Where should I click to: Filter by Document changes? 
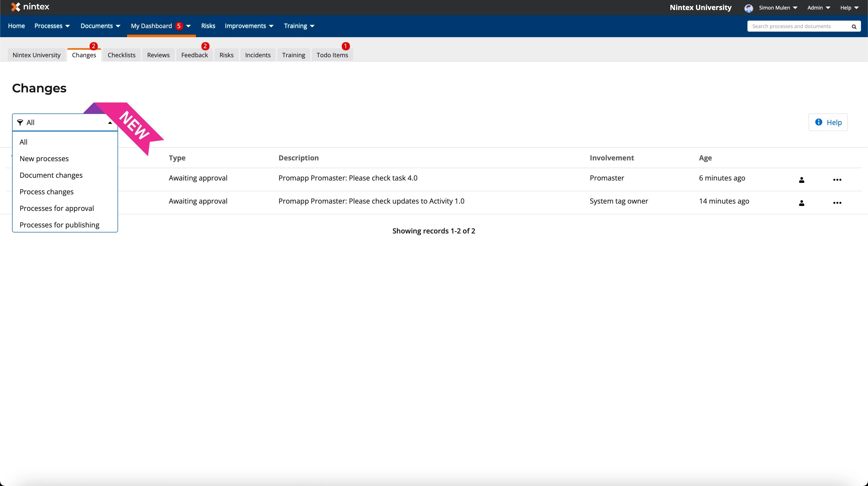pyautogui.click(x=65, y=175)
